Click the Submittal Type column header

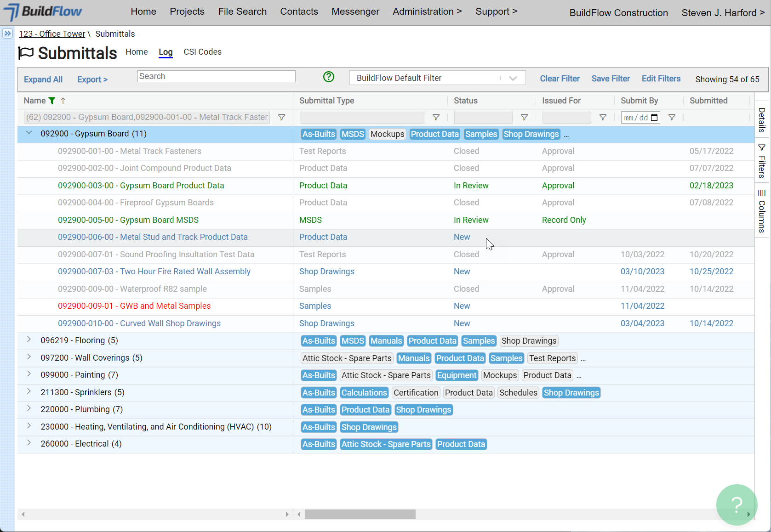coord(327,101)
